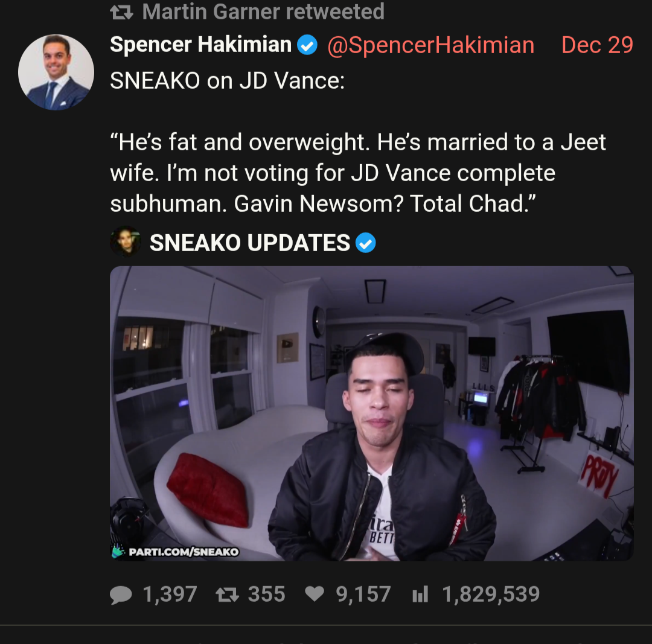Visit the @SpencerHakimian handle link
This screenshot has width=652, height=644.
(430, 45)
